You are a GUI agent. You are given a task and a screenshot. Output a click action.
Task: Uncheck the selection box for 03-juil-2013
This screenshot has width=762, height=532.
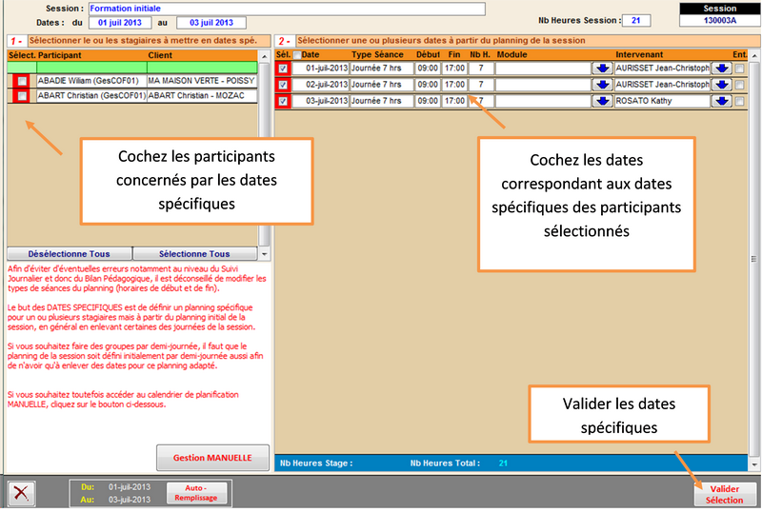(x=283, y=101)
